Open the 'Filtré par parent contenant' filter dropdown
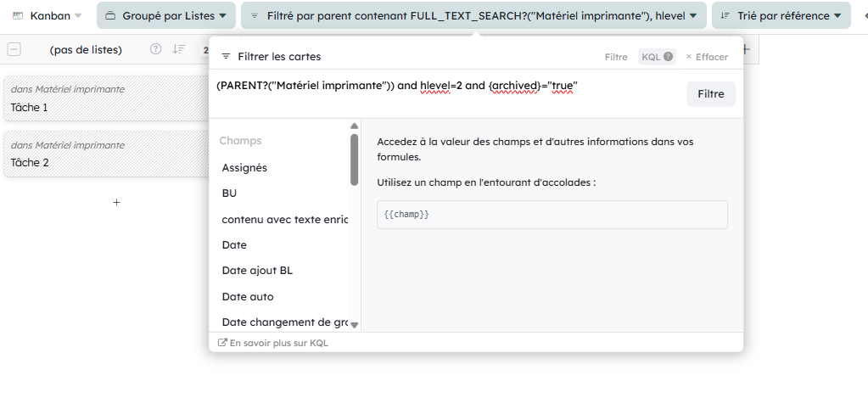 473,15
